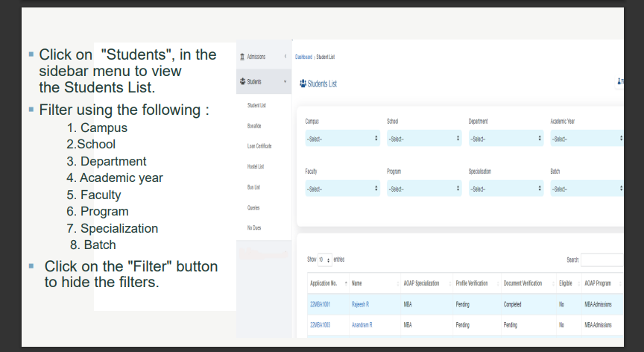Open application 22MBA1001 link
This screenshot has width=644, height=352.
[320, 304]
